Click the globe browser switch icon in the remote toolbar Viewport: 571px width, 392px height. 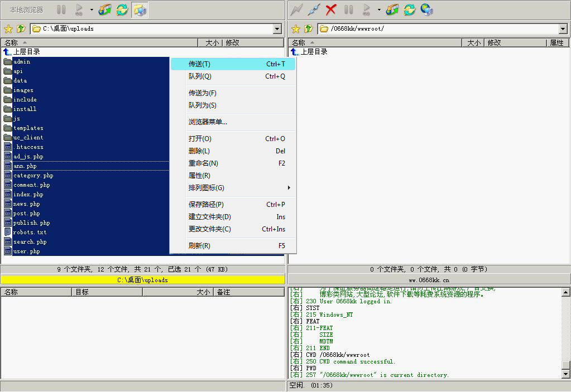coord(427,10)
